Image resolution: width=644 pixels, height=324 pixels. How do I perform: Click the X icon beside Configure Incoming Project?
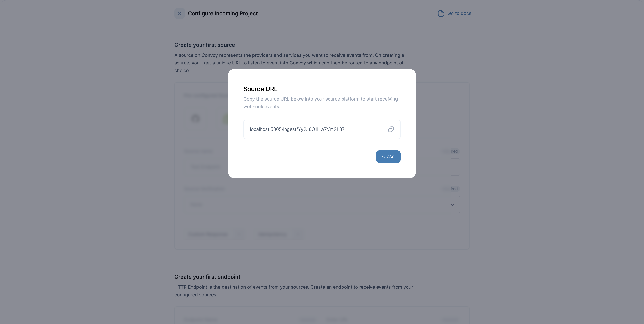pos(180,13)
